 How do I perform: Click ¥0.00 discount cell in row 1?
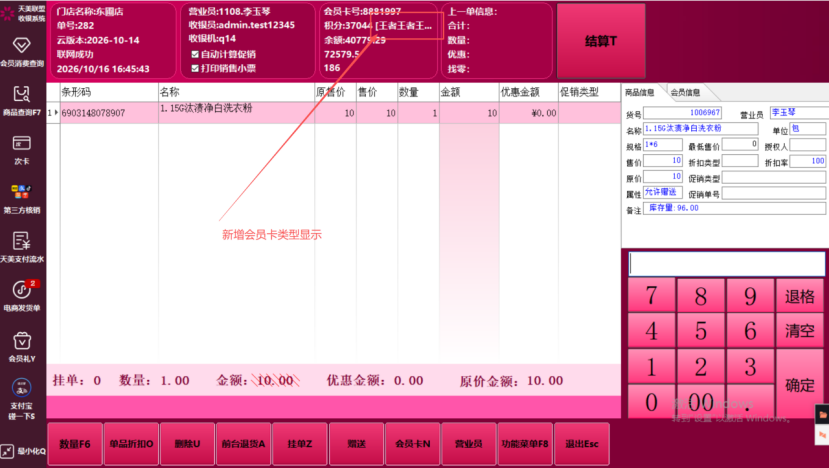point(528,113)
